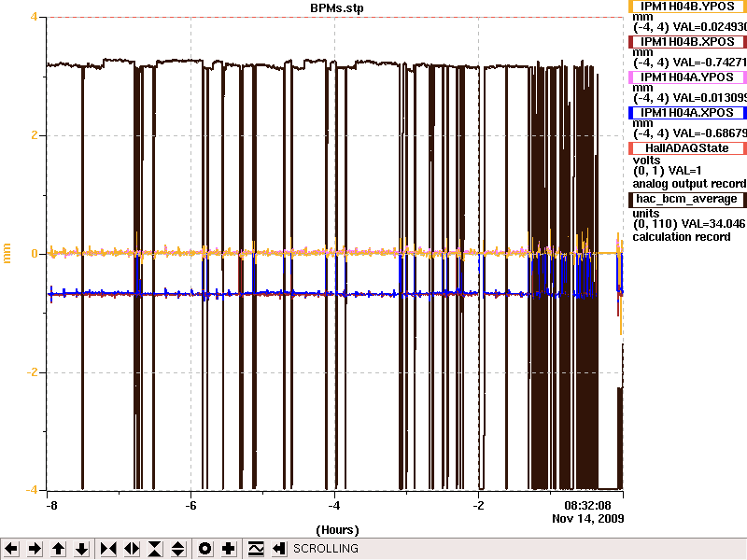Click the vertical zoom-in hourglass icon
The width and height of the screenshot is (747, 560).
[x=155, y=549]
